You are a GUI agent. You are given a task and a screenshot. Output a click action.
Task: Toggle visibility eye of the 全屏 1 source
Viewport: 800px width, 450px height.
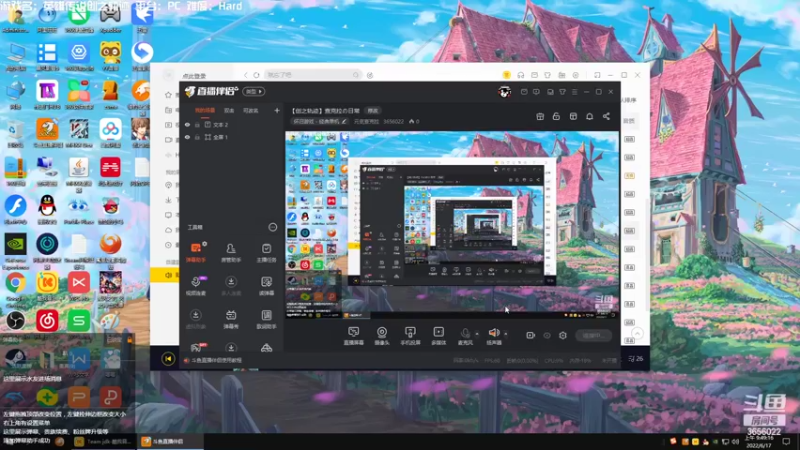point(187,137)
